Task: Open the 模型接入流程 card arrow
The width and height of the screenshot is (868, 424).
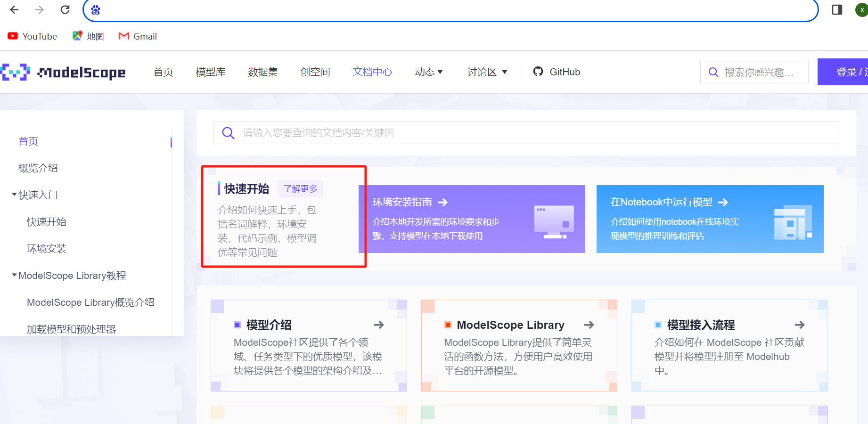Action: pos(800,325)
